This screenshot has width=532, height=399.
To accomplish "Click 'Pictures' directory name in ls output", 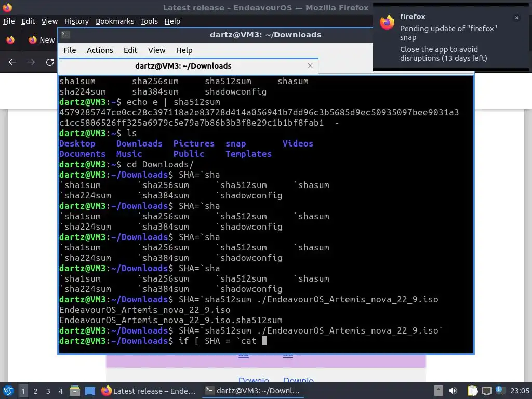I will click(194, 143).
